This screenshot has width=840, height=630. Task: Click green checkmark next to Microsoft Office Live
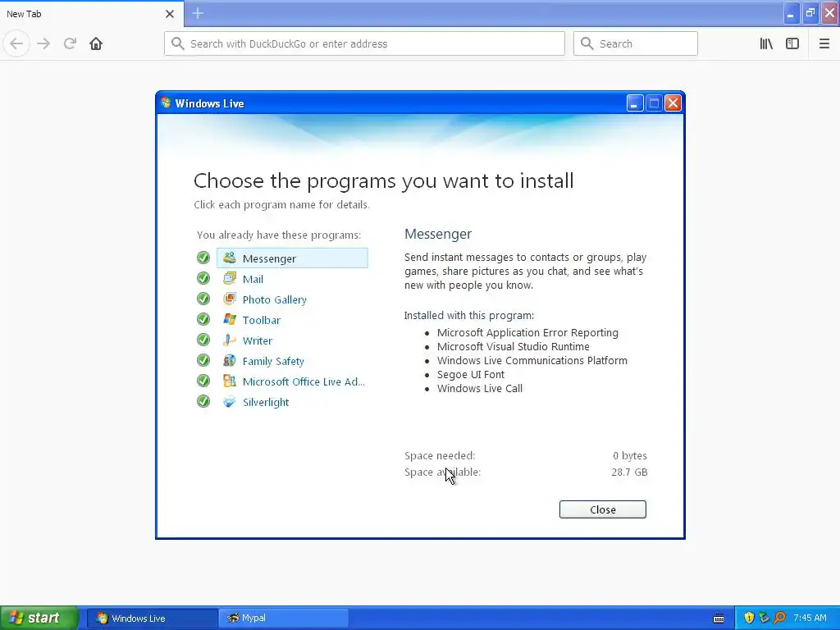click(x=203, y=381)
